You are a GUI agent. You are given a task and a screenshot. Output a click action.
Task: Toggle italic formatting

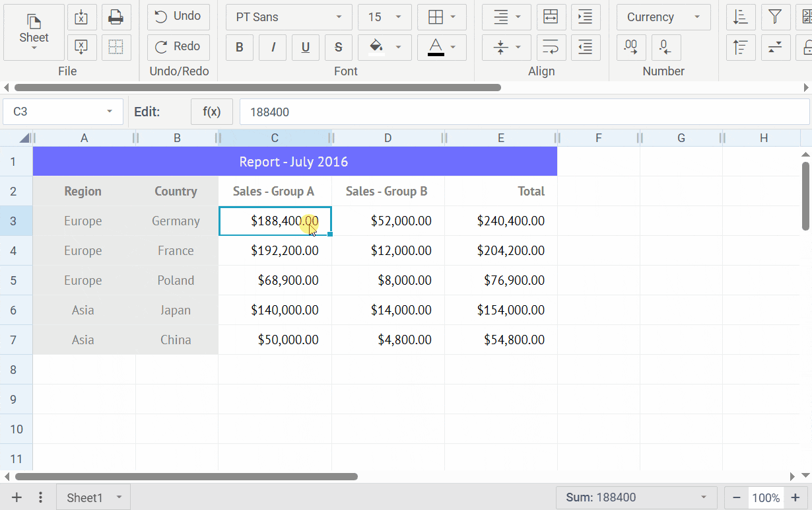point(273,47)
